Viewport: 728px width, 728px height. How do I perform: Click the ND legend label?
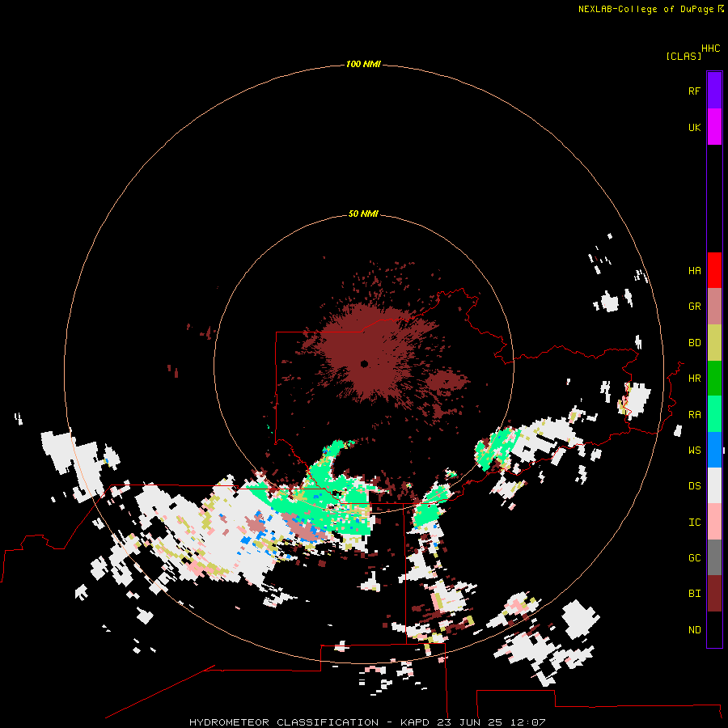(695, 630)
